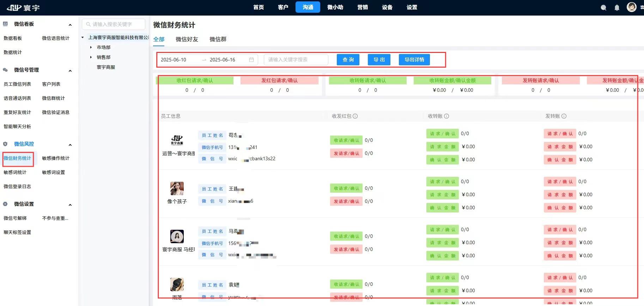This screenshot has width=644, height=306.
Task: Open 敏感词设置 in sidebar
Action: pyautogui.click(x=53, y=172)
